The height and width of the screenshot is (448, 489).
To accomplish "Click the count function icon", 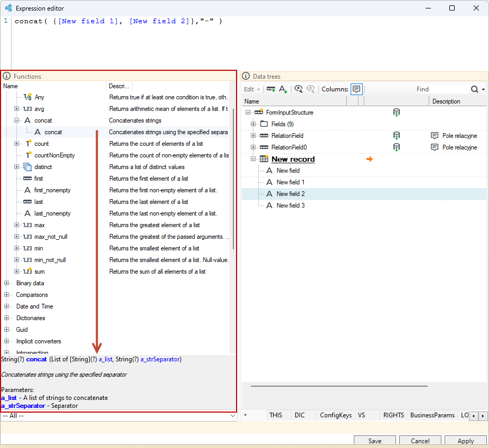I will (29, 144).
